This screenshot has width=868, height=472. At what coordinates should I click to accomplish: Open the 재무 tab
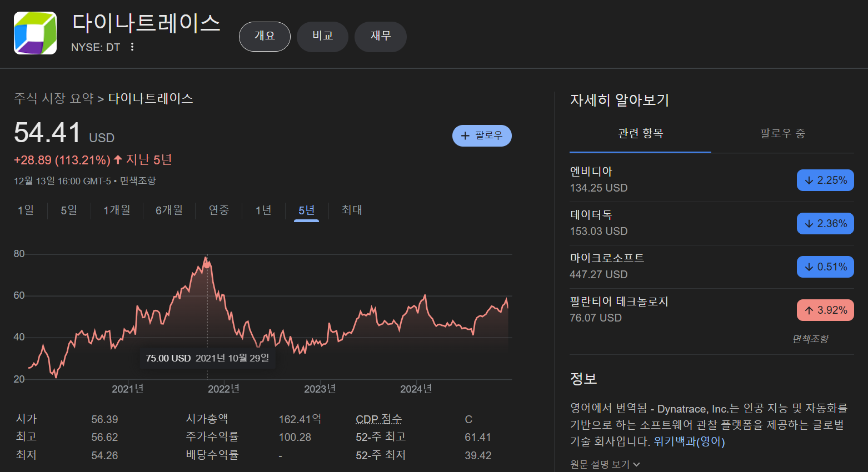tap(381, 37)
